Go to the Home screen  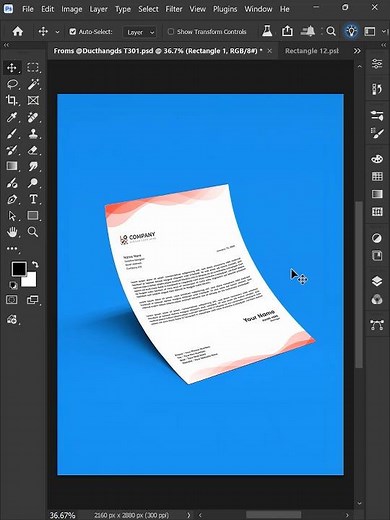pyautogui.click(x=18, y=32)
